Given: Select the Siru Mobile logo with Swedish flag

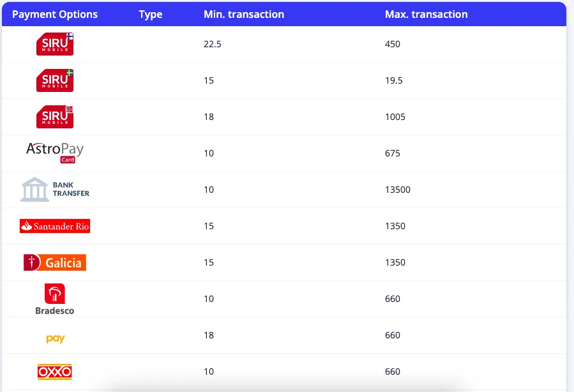Looking at the screenshot, I should (55, 80).
